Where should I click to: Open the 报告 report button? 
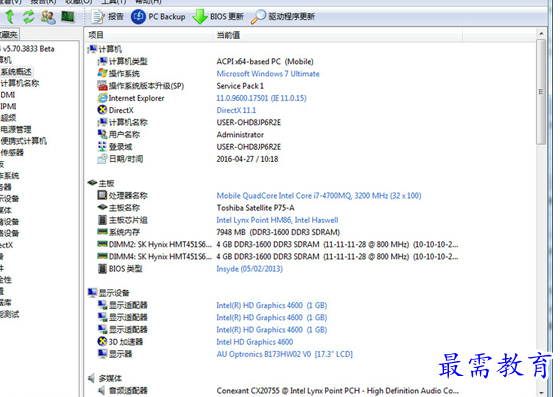tap(108, 16)
